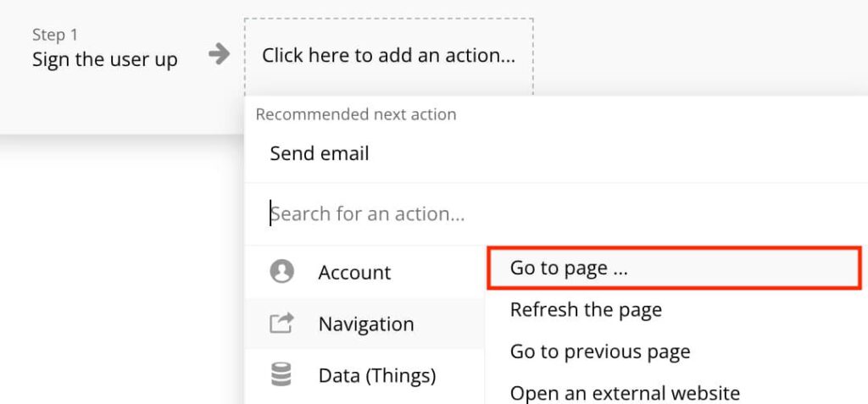Pick the "Go to previous page" action
Screen dimensions: 868x404
point(600,351)
